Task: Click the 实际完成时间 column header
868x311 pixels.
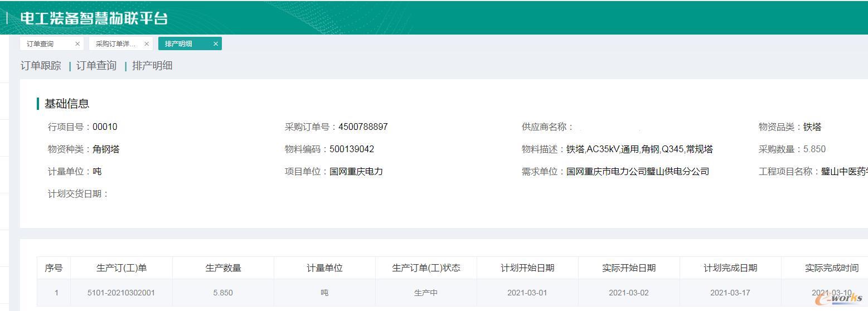Action: coord(825,268)
